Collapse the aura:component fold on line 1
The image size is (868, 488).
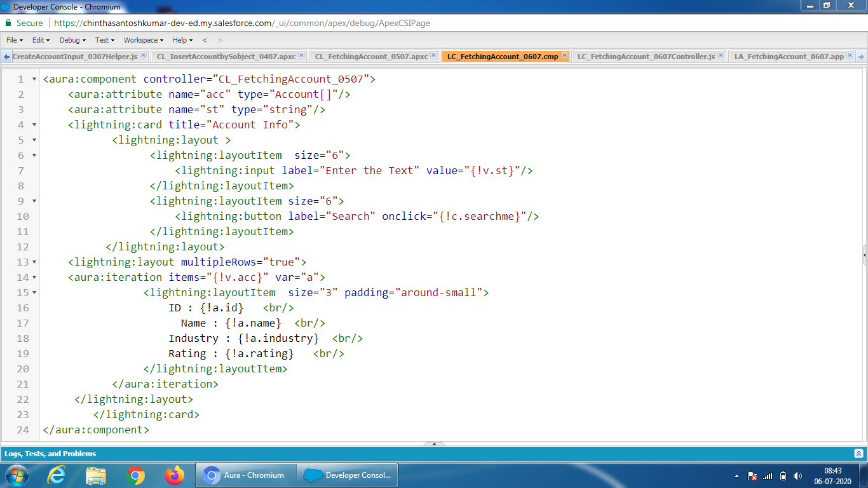(34, 79)
